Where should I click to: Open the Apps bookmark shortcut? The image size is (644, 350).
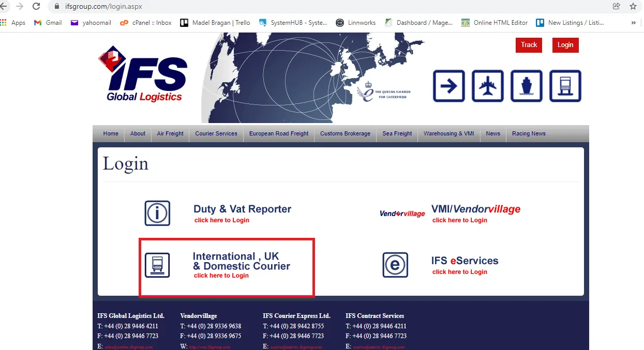pos(13,23)
